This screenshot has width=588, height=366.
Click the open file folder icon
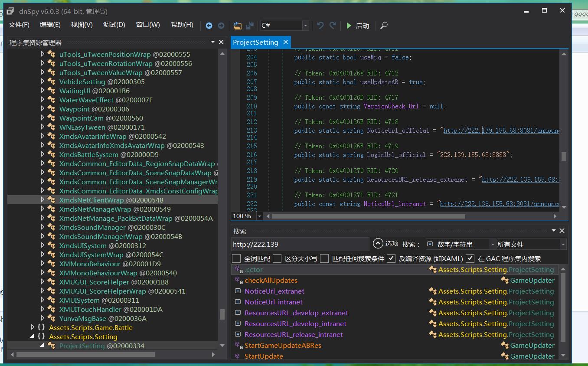click(237, 26)
